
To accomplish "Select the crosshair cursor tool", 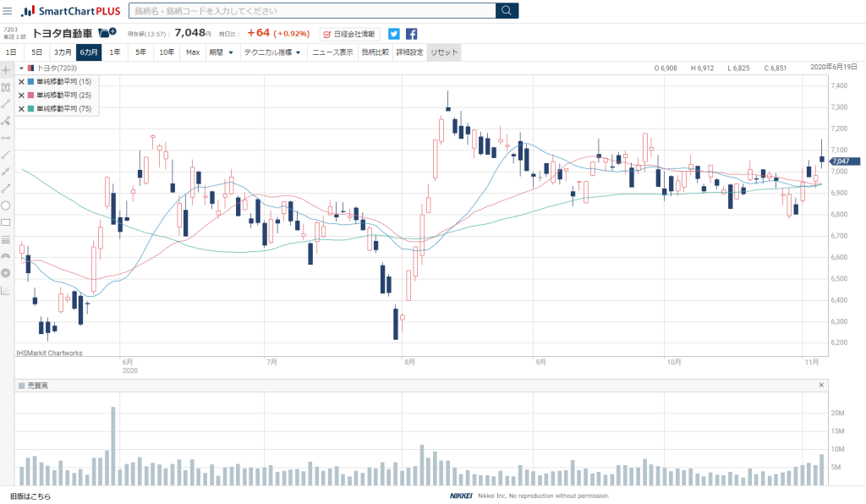I will click(x=6, y=68).
